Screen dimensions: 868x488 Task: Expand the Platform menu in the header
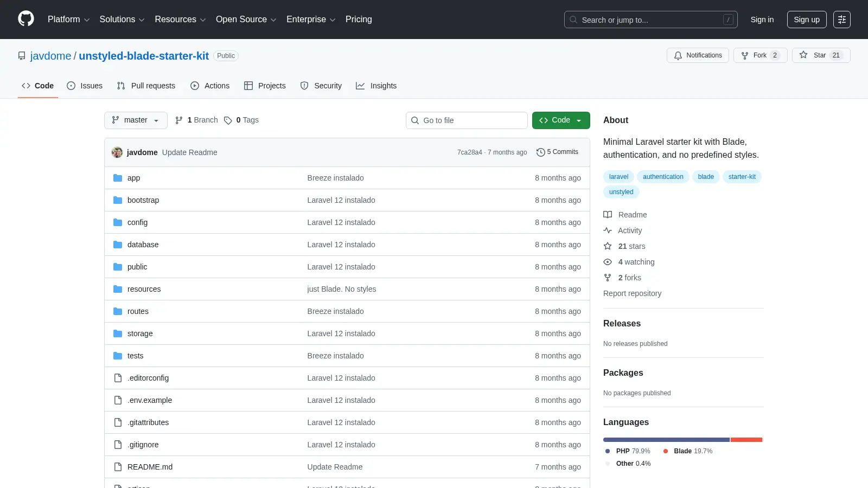[68, 20]
